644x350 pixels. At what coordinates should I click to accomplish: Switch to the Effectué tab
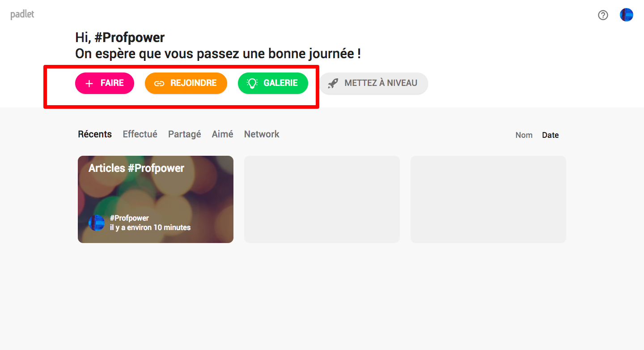coord(140,134)
